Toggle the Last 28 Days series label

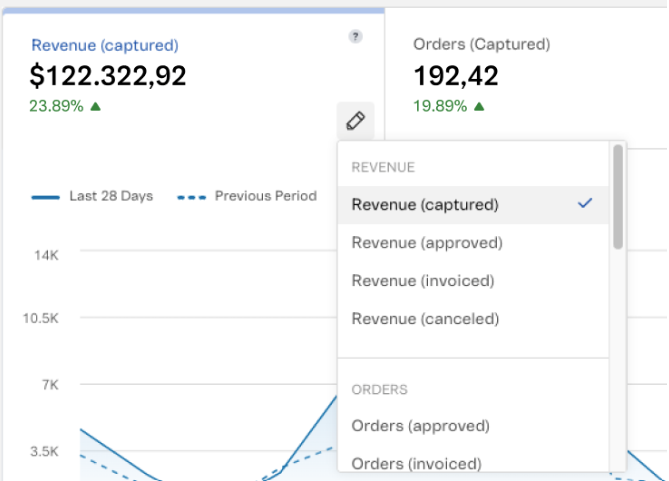point(111,197)
